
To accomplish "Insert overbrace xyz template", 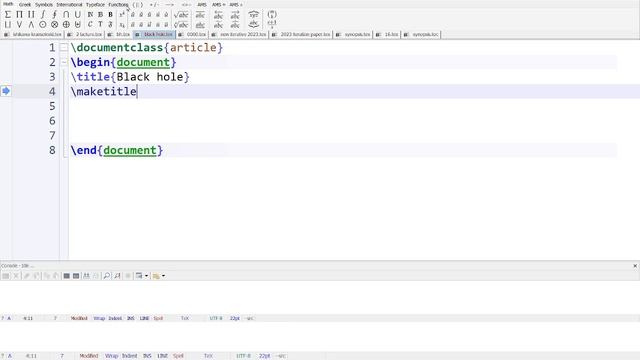I will tap(253, 15).
